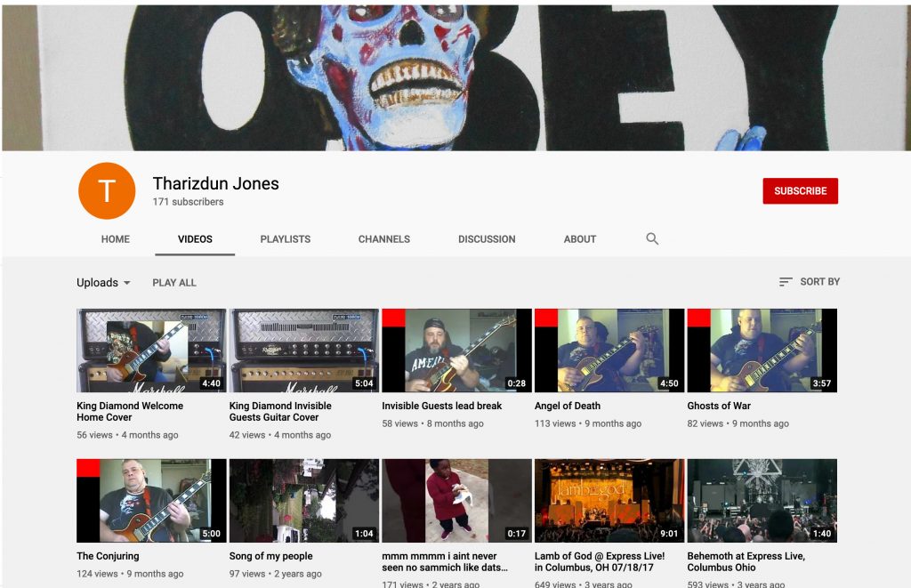Screen dimensions: 911x588
Task: Play the King Diamond Welcome Home Cover thumbnail
Action: (x=151, y=350)
